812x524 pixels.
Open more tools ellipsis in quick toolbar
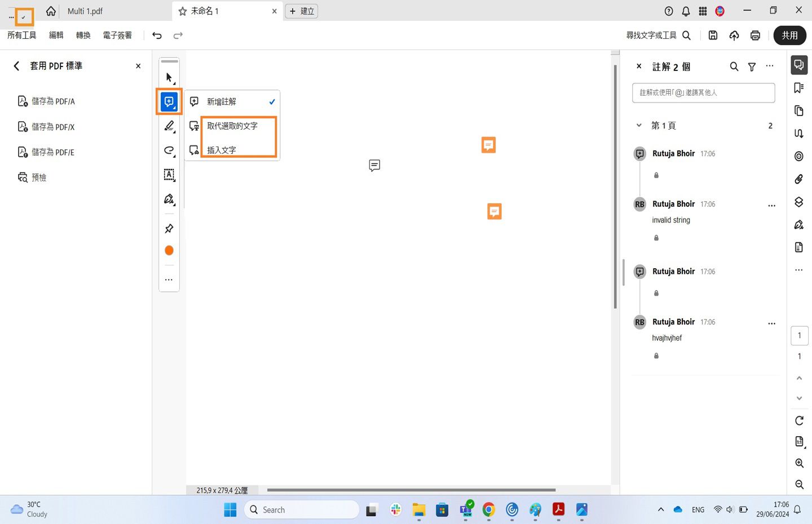click(x=169, y=279)
